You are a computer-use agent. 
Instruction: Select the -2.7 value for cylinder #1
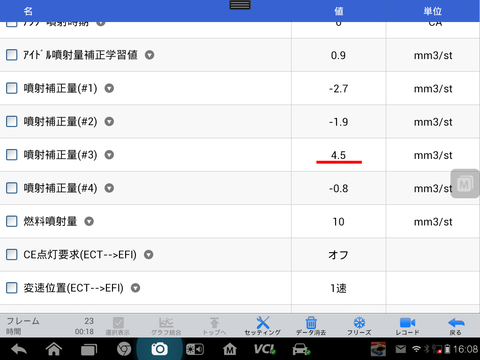338,89
